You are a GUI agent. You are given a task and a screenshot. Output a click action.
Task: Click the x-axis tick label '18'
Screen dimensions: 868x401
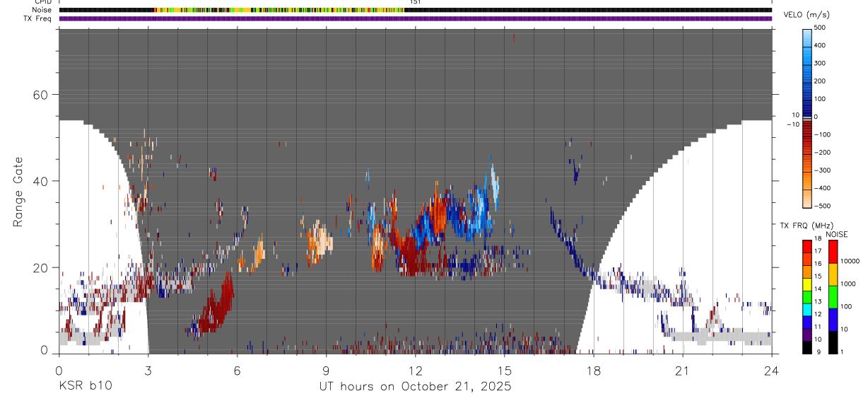click(x=593, y=371)
